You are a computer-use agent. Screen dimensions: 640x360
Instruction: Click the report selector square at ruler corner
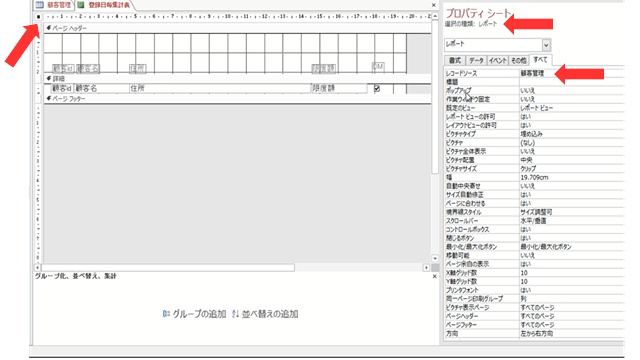tap(38, 17)
